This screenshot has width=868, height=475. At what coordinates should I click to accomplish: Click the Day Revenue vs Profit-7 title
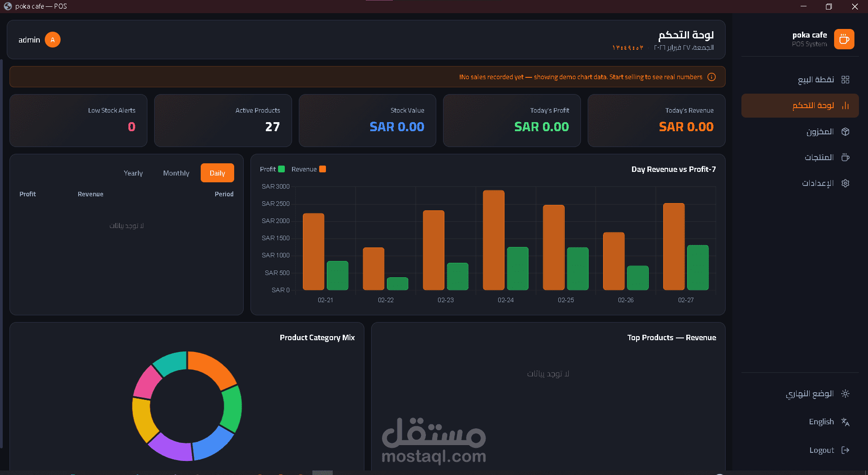click(x=674, y=169)
